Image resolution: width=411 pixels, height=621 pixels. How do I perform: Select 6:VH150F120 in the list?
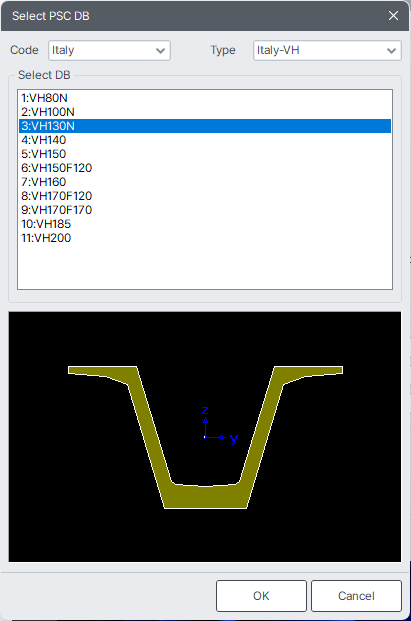click(205, 168)
